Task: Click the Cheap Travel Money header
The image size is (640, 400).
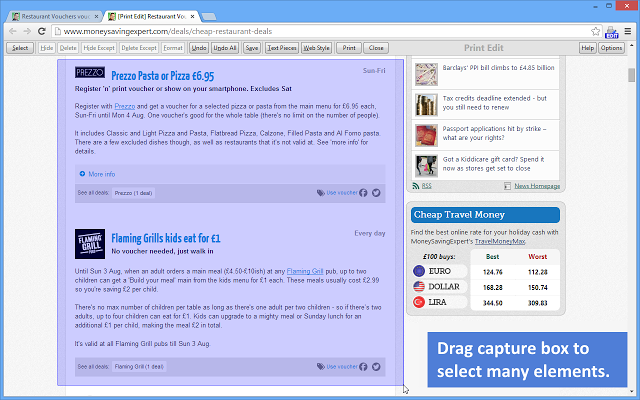Action: tap(485, 215)
